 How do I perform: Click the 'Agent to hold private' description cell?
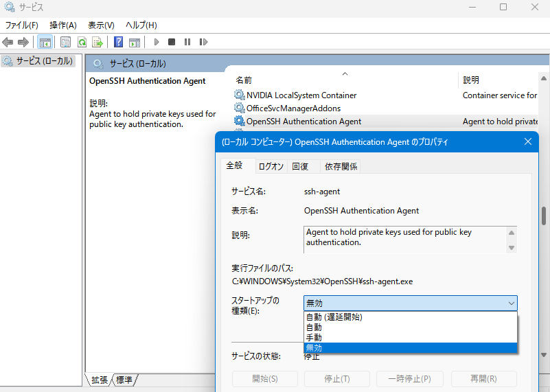click(x=500, y=122)
